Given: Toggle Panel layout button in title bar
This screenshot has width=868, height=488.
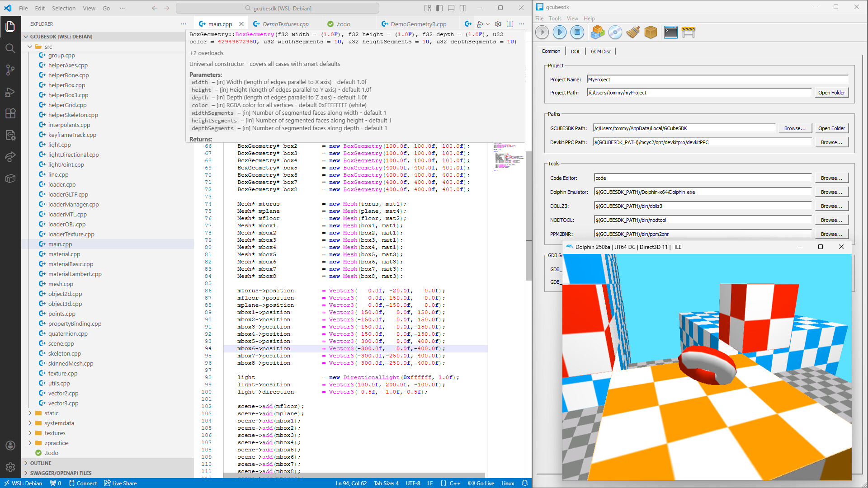Looking at the screenshot, I should point(451,8).
